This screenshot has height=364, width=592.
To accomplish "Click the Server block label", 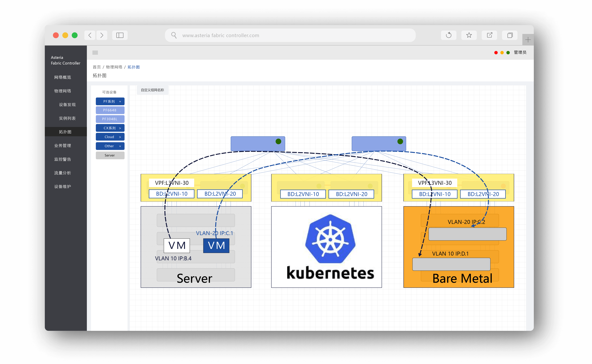I will (194, 279).
